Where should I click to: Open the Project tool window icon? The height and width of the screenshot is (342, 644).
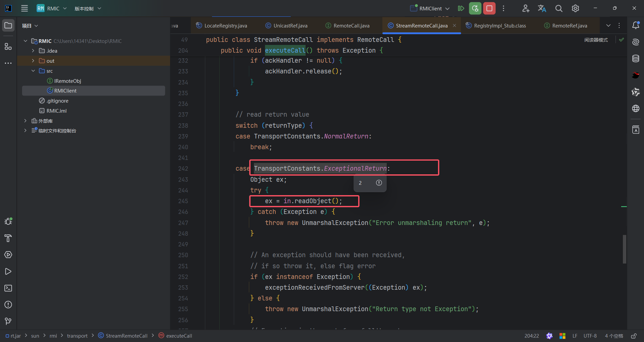pyautogui.click(x=8, y=25)
